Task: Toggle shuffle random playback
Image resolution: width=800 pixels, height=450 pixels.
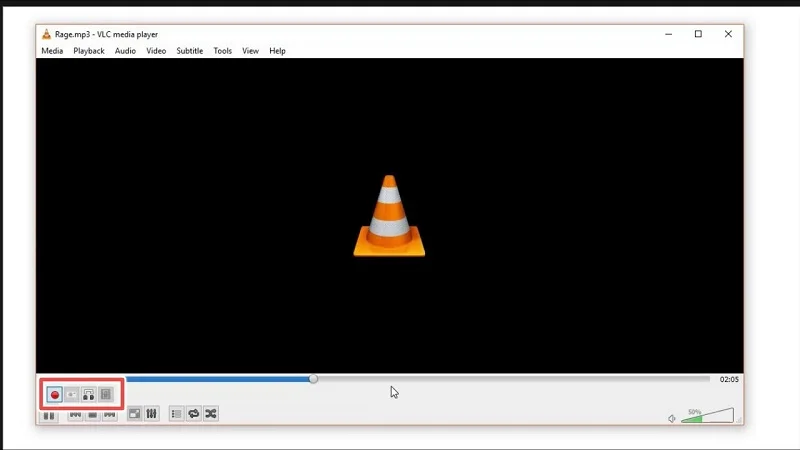Action: pos(211,414)
